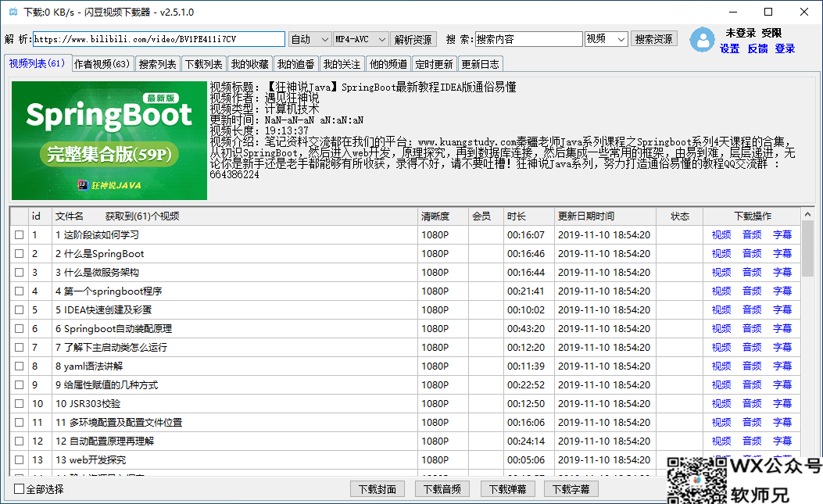This screenshot has height=504, width=823.
Task: Check the checkbox for video 1 这阶段该如何学习
Action: coord(17,234)
